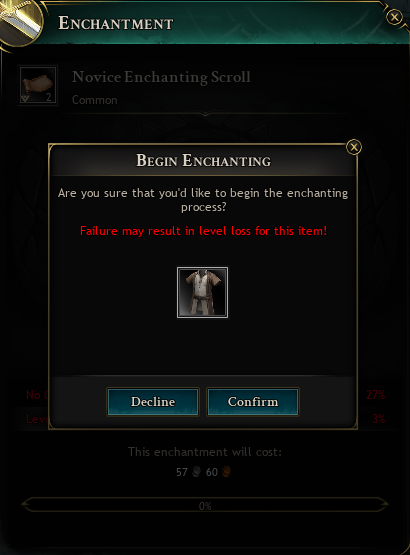Click the scroll quantity number 2

click(49, 97)
